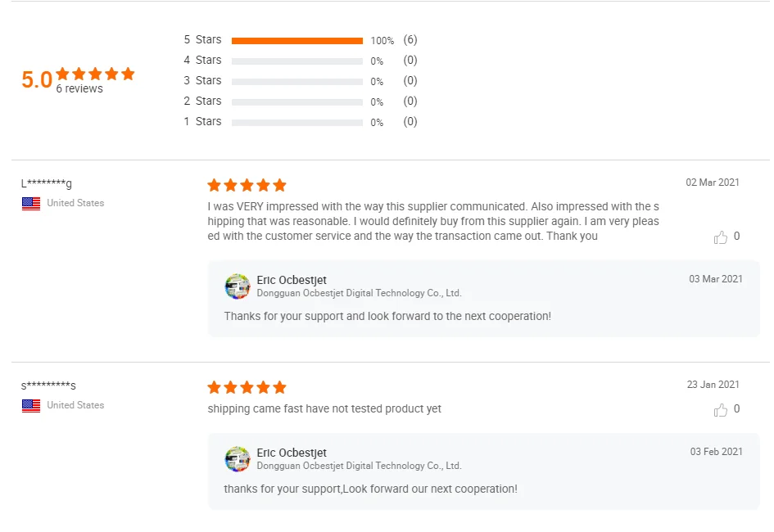The width and height of the screenshot is (774, 532).
Task: Click the 5 Stars orange progress bar
Action: click(296, 40)
